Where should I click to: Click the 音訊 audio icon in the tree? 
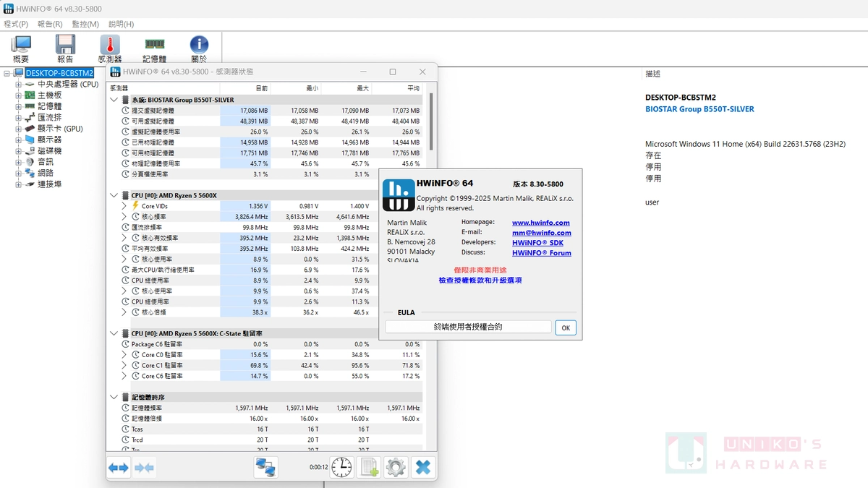(x=30, y=162)
